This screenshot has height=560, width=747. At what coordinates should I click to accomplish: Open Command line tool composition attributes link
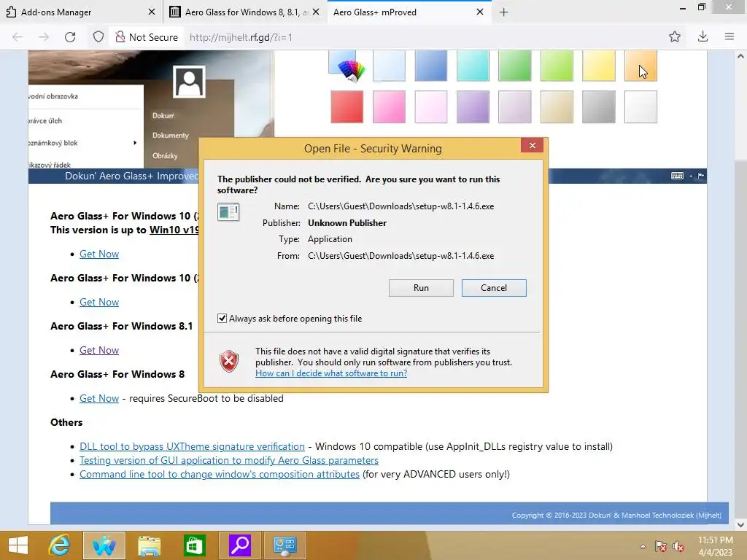pyautogui.click(x=219, y=474)
